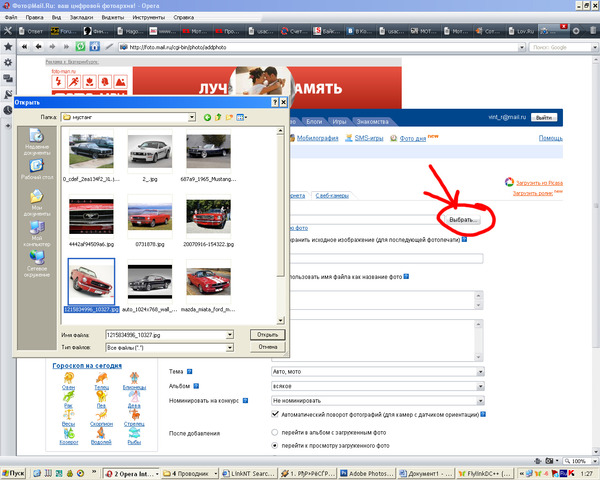Image resolution: width=600 pixels, height=480 pixels.
Task: Toggle automatic photo rotation checkbox
Action: click(x=275, y=414)
